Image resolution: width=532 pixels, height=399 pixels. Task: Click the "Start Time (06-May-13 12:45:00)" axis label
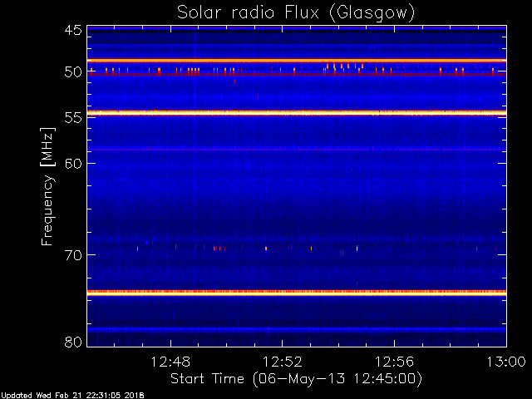point(296,379)
